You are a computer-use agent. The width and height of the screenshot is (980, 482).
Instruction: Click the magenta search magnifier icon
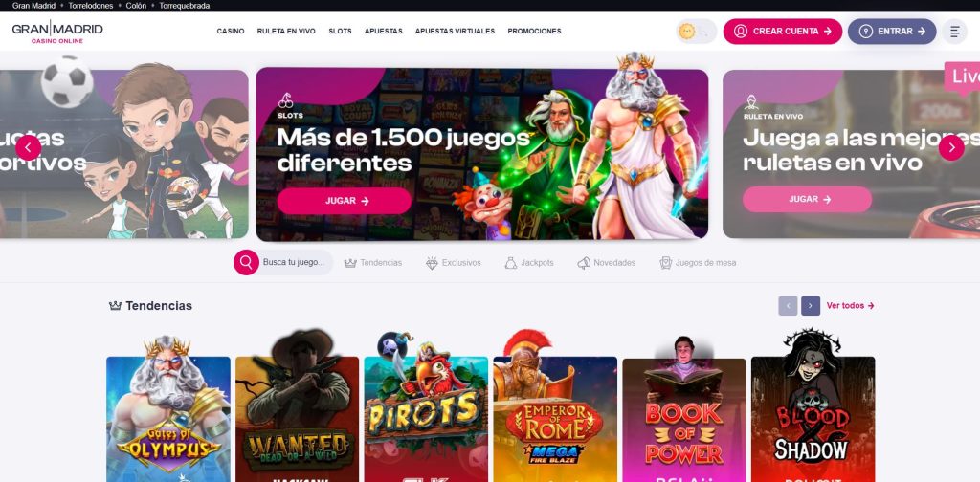[246, 263]
